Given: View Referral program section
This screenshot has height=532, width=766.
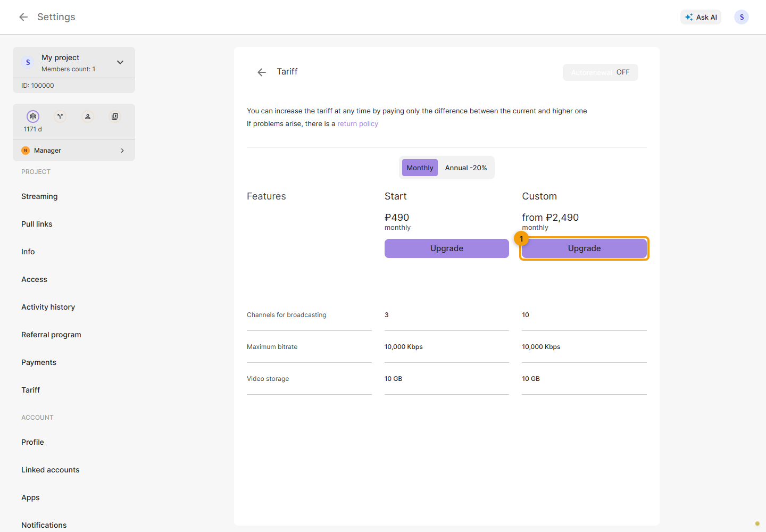Looking at the screenshot, I should coord(51,335).
